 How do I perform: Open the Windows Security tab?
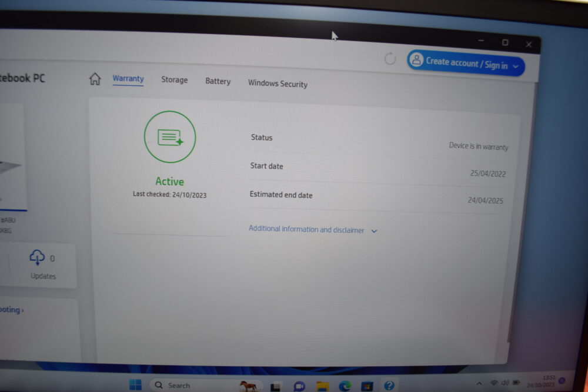278,83
